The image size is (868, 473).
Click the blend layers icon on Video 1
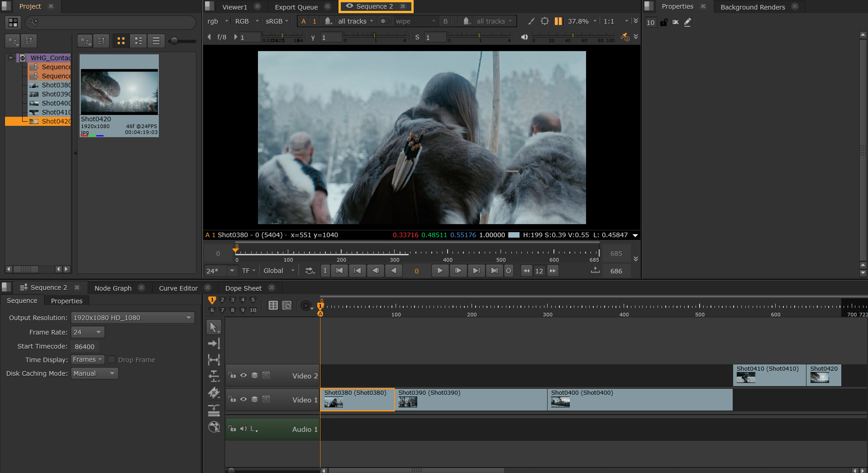255,399
